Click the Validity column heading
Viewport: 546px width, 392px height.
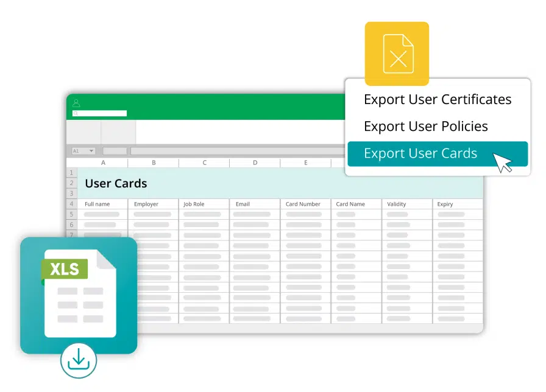point(396,204)
